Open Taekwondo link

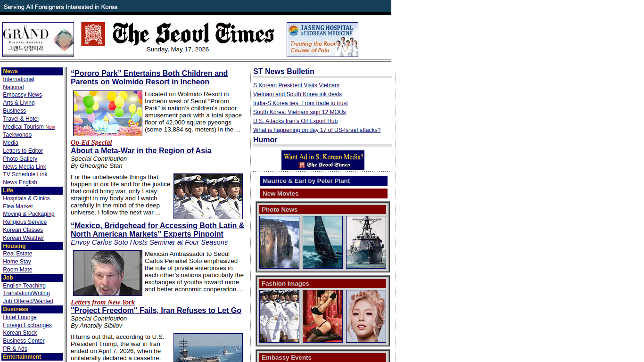coord(17,135)
